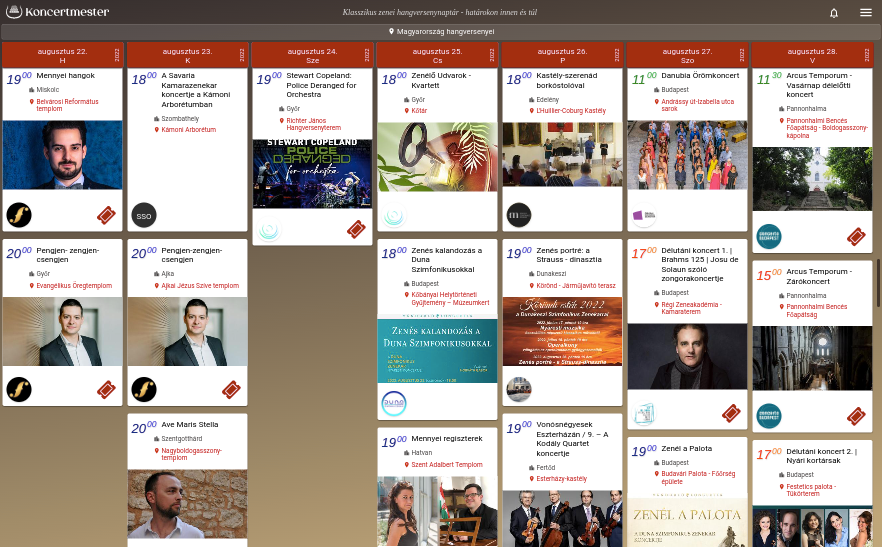Viewport: 882px width, 547px height.
Task: Open venue link Festetics palota - Tükörterem
Action: 811,490
